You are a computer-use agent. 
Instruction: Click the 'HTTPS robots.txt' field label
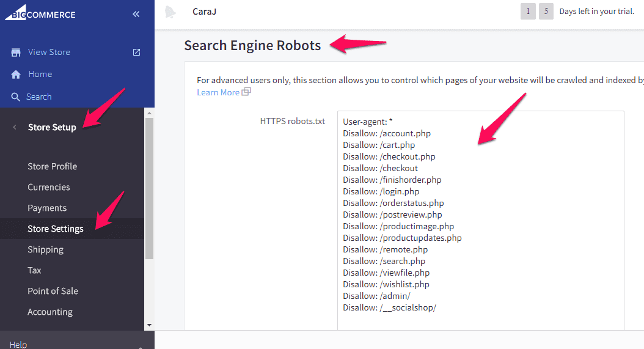pyautogui.click(x=293, y=121)
